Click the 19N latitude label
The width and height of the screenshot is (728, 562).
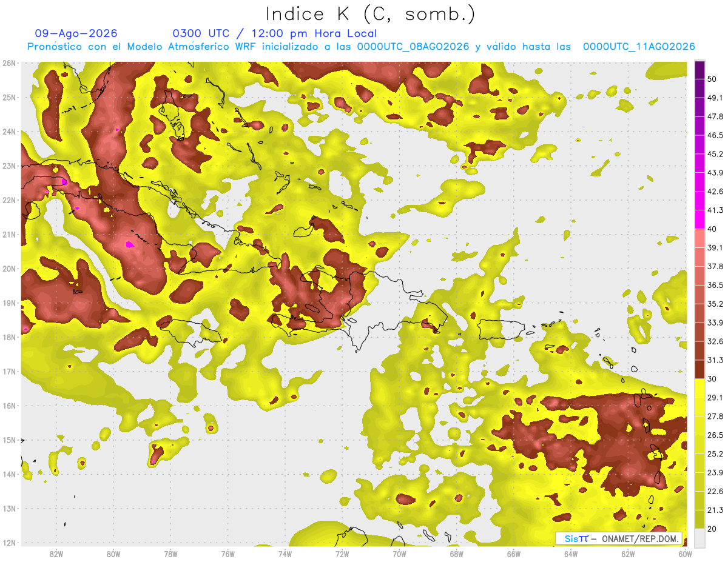coord(9,303)
